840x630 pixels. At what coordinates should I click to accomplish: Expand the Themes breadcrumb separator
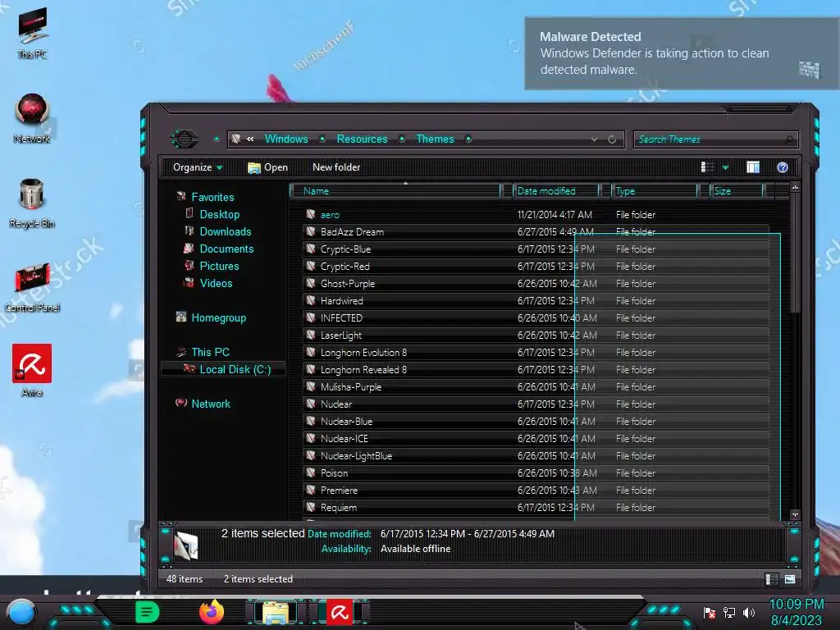[468, 139]
